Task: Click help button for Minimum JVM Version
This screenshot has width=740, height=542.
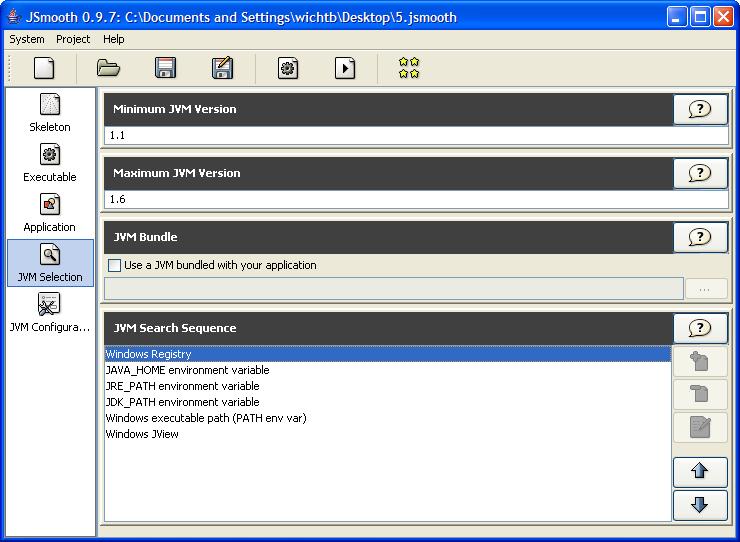Action: tap(700, 109)
